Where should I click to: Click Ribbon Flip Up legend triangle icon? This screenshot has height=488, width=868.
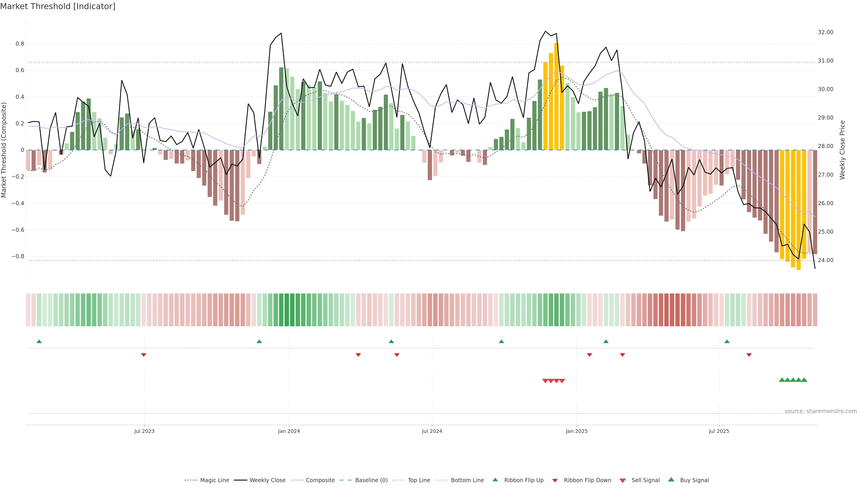pos(495,480)
